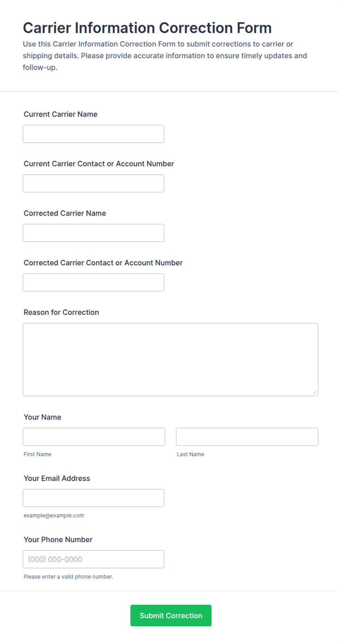Click the textarea resize handle corner
338x644 pixels.
pyautogui.click(x=314, y=392)
